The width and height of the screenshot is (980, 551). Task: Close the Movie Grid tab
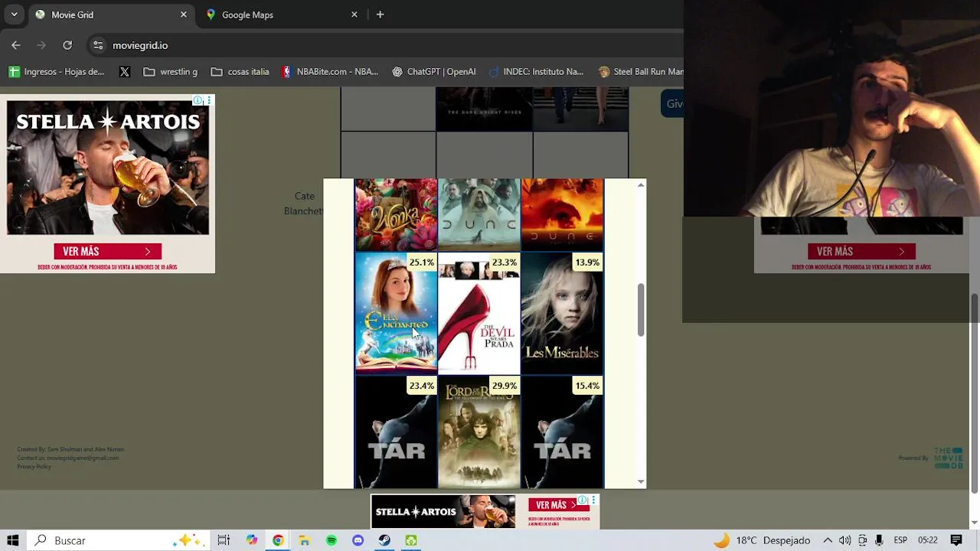(184, 15)
